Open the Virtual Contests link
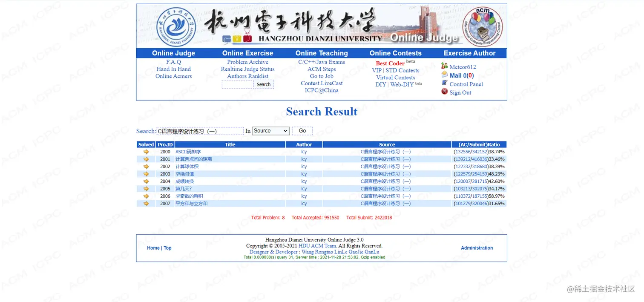The width and height of the screenshot is (644, 302). 395,78
